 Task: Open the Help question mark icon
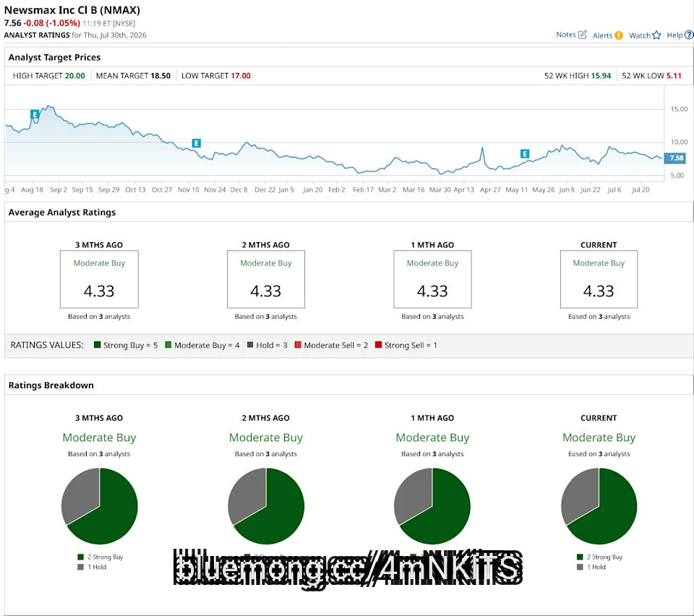[689, 35]
